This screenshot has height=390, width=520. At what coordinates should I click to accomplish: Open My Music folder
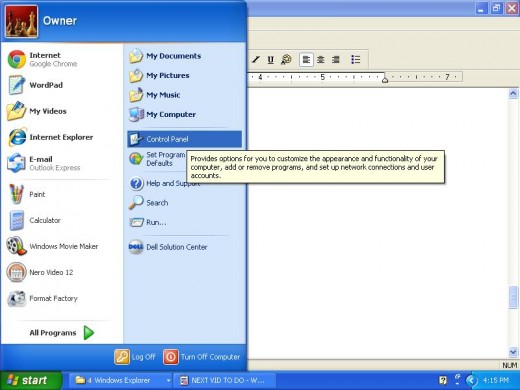[x=184, y=95]
